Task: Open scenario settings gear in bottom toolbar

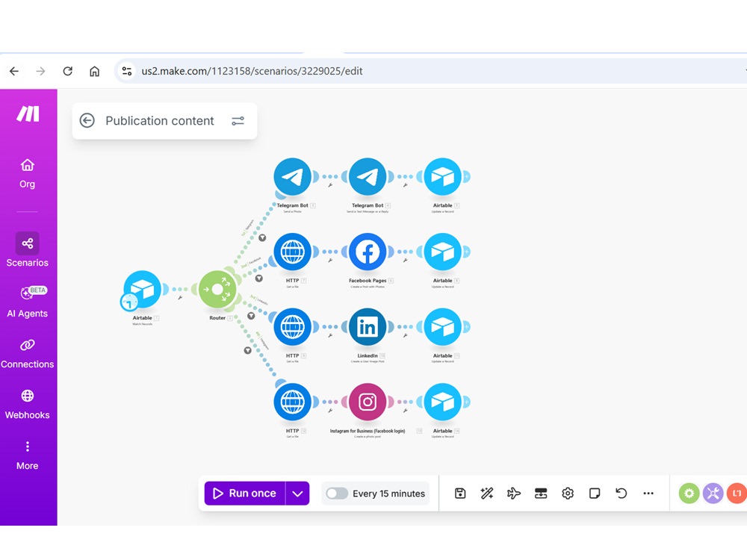Action: coord(568,494)
